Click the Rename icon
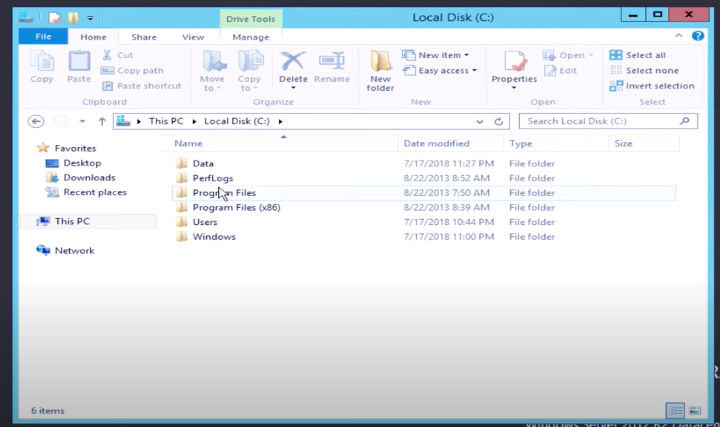The image size is (720, 427). point(332,61)
